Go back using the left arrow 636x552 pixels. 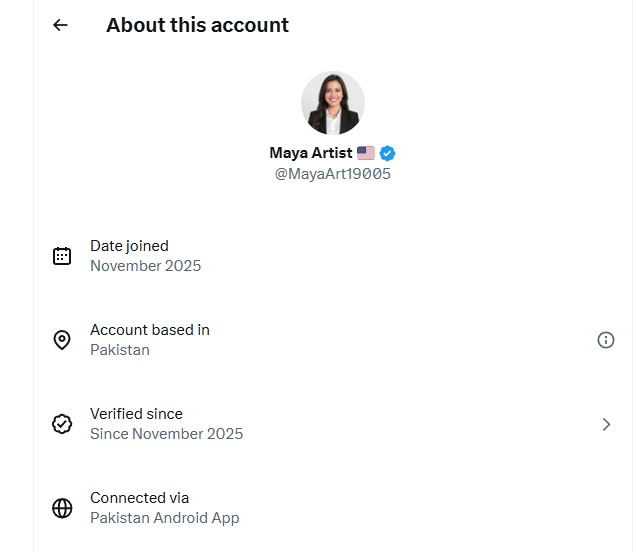pyautogui.click(x=61, y=25)
